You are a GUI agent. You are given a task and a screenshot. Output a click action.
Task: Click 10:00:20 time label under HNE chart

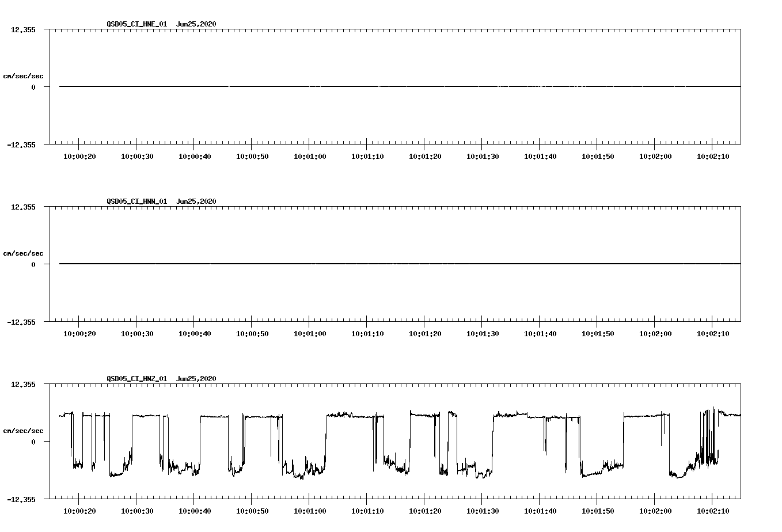pos(79,156)
